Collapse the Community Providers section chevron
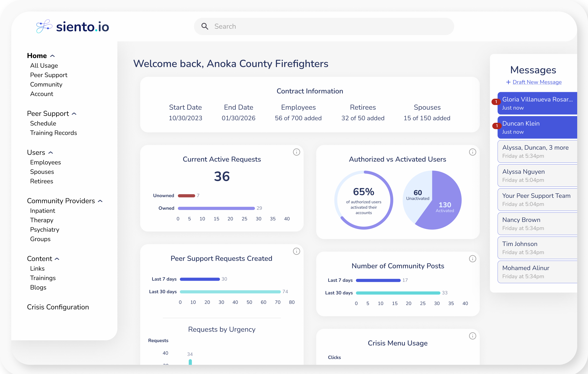The height and width of the screenshot is (374, 588). 100,201
